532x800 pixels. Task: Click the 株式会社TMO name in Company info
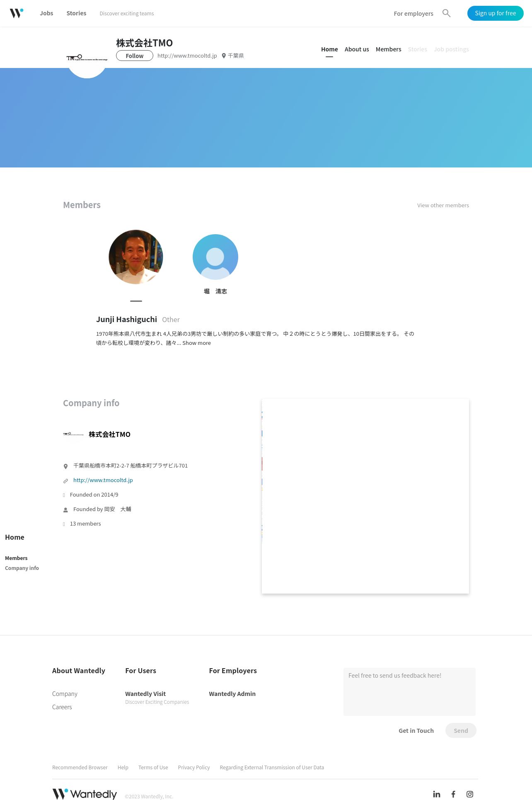pyautogui.click(x=109, y=434)
